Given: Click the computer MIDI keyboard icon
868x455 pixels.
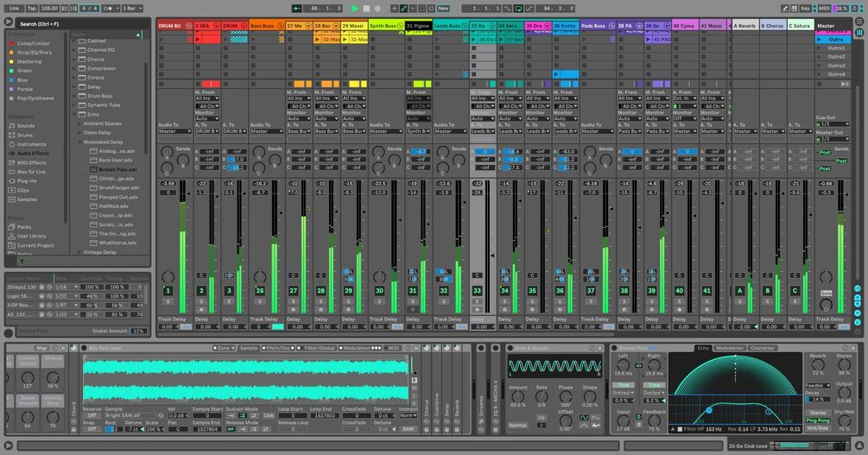Looking at the screenshot, I should pos(794,9).
